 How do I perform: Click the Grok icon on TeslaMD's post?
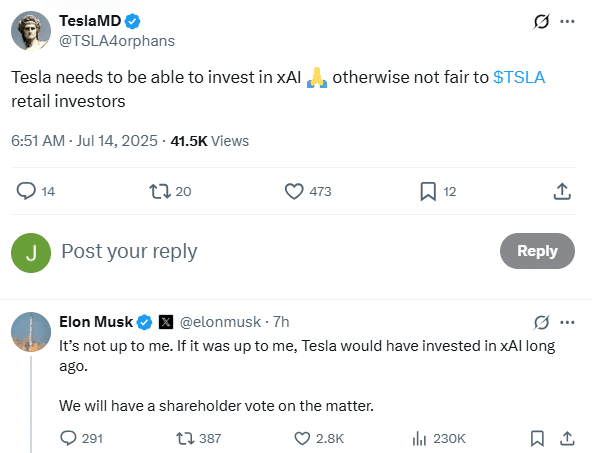(541, 22)
